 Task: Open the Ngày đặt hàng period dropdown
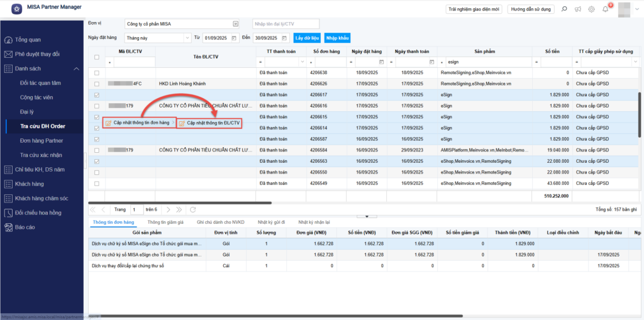click(187, 38)
